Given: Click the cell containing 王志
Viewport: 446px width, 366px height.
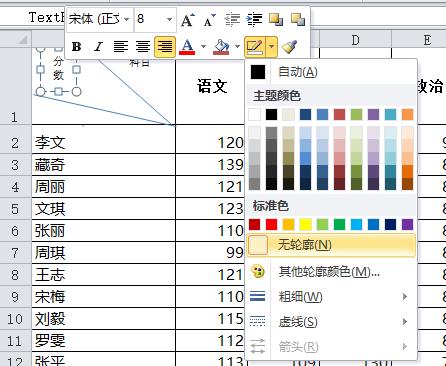Looking at the screenshot, I should (x=103, y=275).
